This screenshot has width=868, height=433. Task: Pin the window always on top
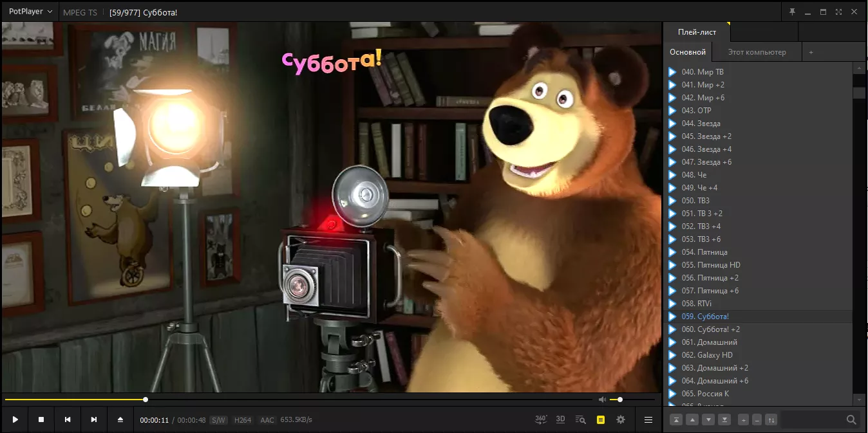[792, 12]
